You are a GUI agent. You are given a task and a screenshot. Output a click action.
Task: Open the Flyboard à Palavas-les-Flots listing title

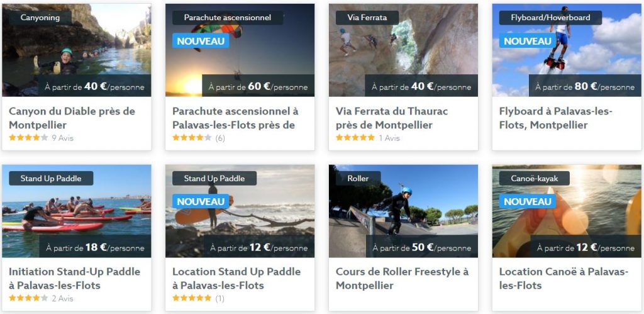pyautogui.click(x=556, y=118)
